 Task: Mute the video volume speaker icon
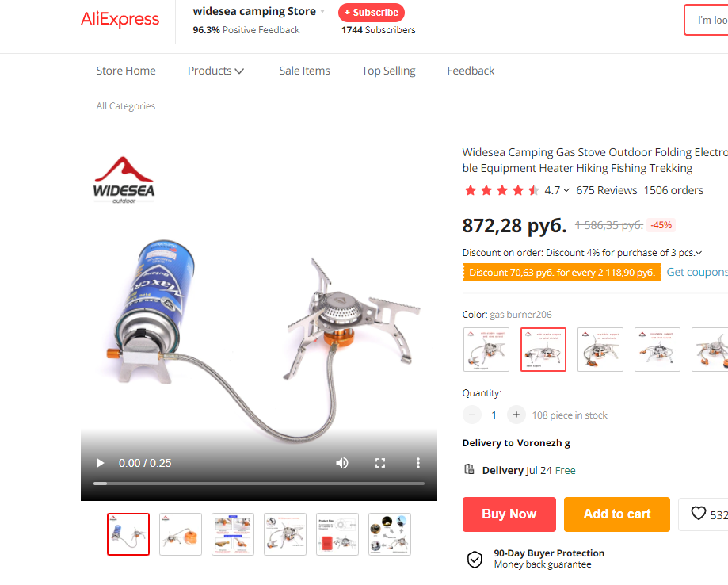point(342,463)
